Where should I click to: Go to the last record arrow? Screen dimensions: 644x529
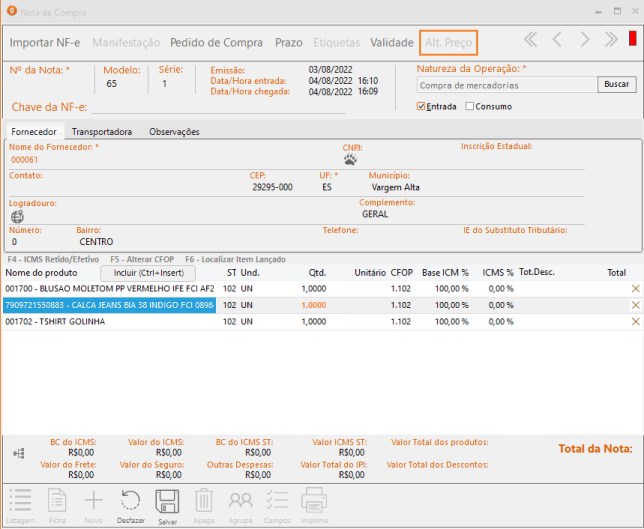tap(611, 40)
